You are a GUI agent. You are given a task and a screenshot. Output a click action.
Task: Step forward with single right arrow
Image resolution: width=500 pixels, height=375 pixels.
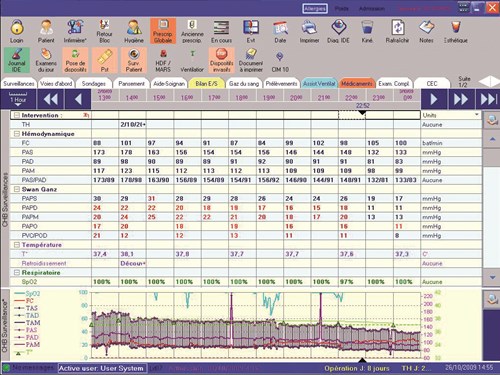click(434, 99)
